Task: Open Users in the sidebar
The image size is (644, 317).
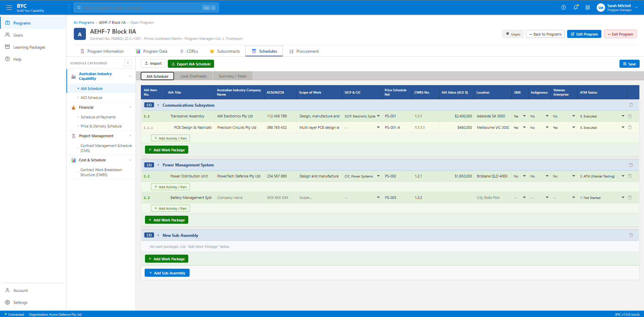Action: pos(33,35)
